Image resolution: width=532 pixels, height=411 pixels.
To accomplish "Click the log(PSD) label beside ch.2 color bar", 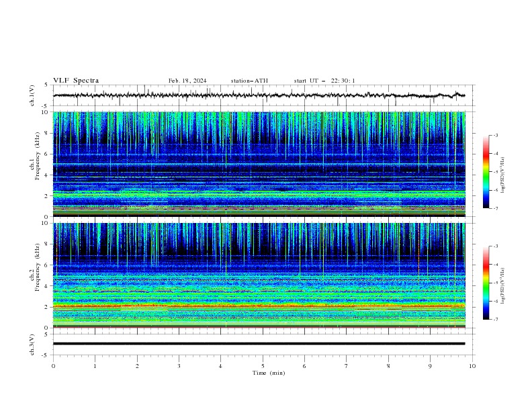I will coord(502,285).
